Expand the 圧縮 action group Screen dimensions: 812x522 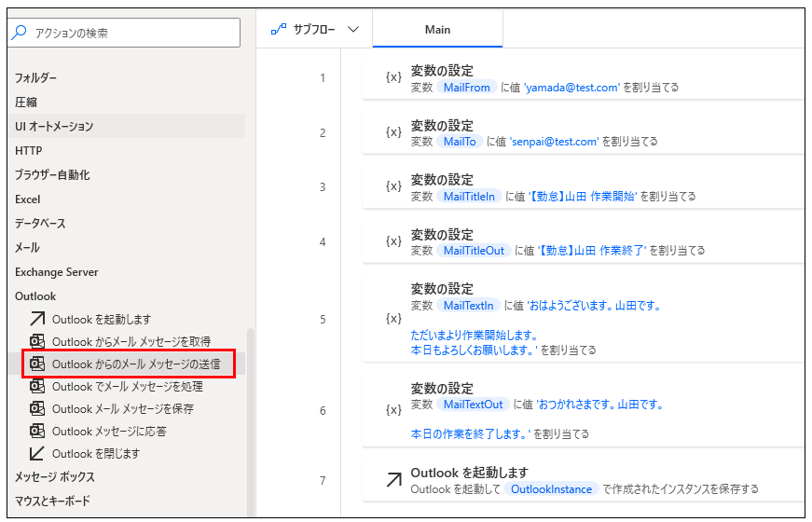[x=26, y=102]
